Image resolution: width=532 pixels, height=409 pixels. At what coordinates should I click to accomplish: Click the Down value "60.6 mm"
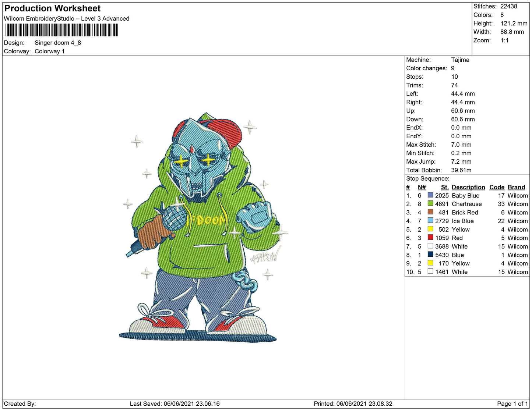click(x=463, y=119)
